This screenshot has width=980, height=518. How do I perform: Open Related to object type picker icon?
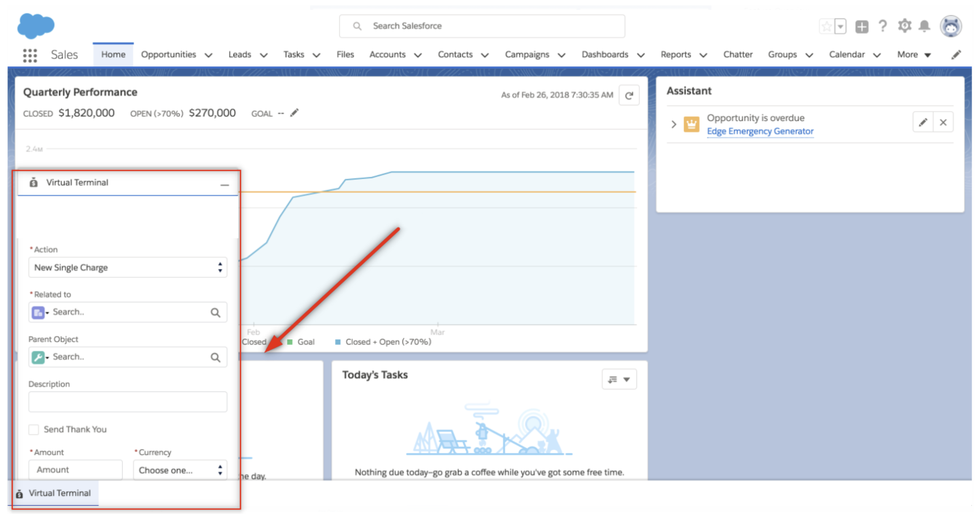click(40, 313)
